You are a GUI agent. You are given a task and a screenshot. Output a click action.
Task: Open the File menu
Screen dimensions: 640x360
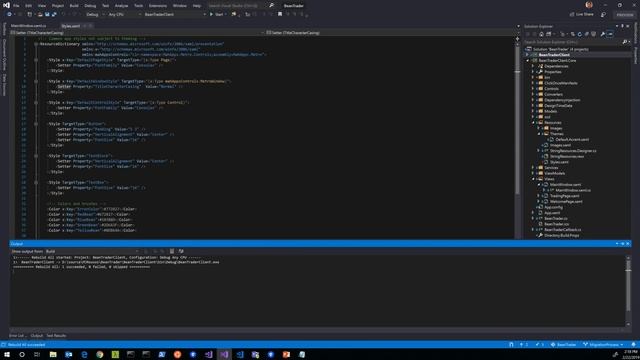[16, 6]
